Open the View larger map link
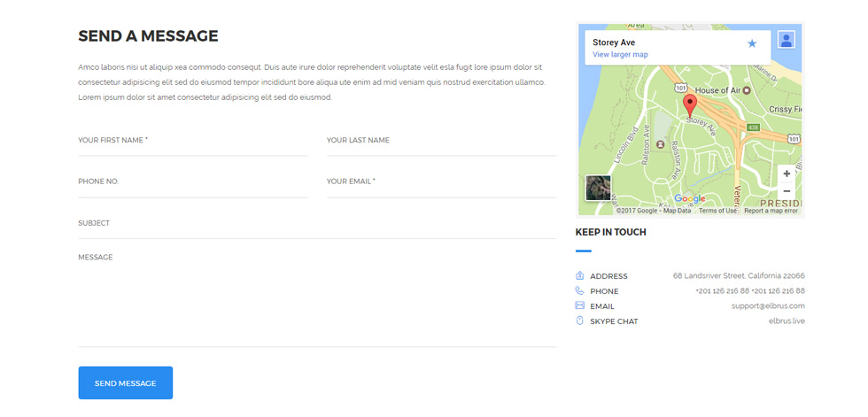The height and width of the screenshot is (417, 868). (x=620, y=55)
